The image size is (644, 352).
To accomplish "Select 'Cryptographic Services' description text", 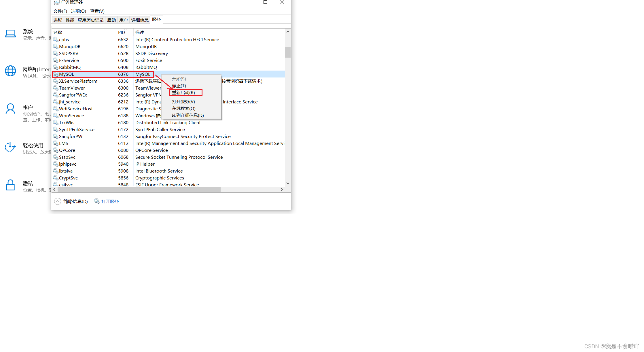I will (160, 178).
